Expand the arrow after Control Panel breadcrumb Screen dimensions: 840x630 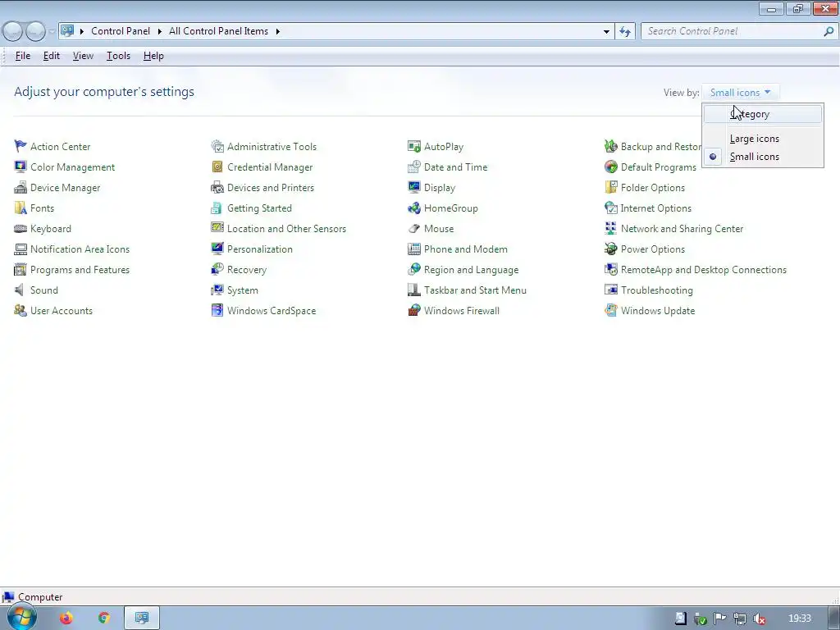(x=160, y=31)
